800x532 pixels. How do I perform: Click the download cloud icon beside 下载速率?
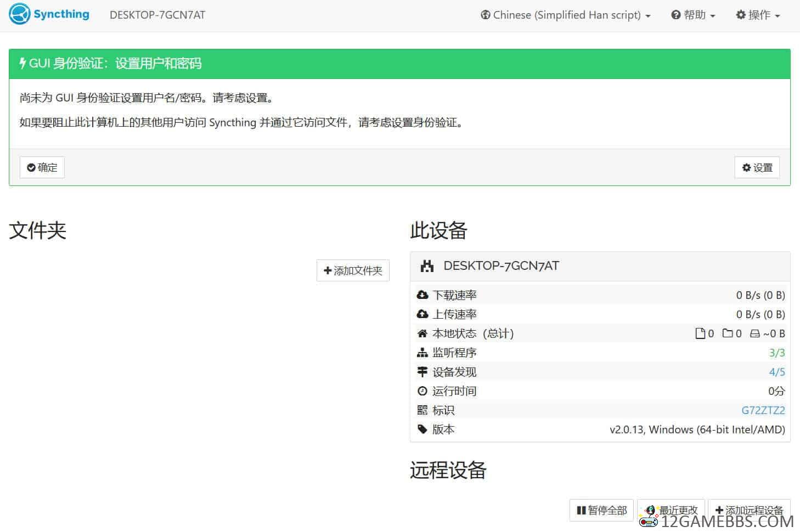point(422,295)
